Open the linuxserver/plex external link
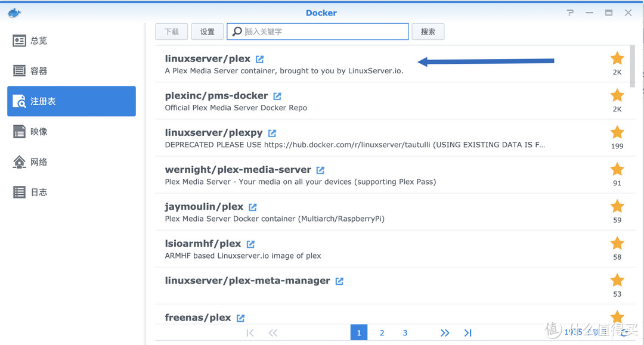This screenshot has width=644, height=345. [x=259, y=58]
